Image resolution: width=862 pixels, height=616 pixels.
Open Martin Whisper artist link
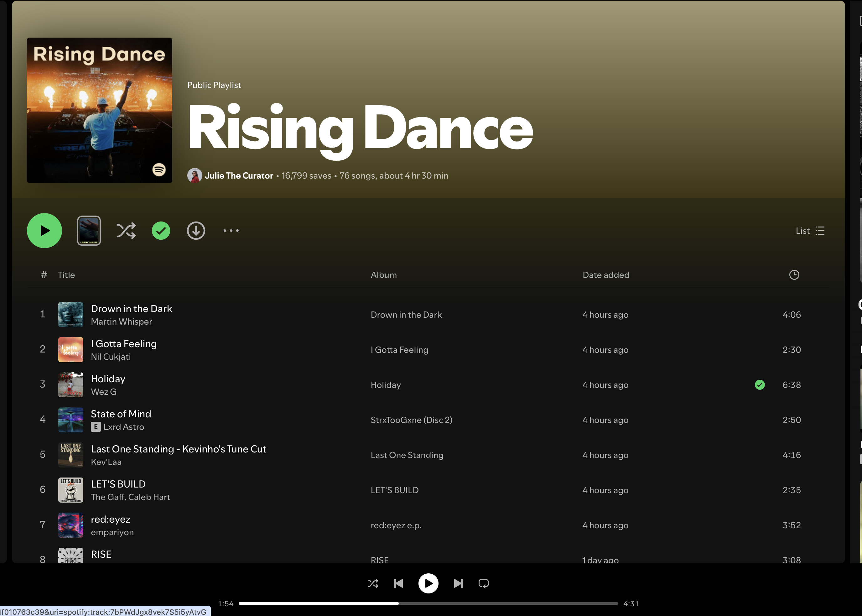(x=121, y=321)
